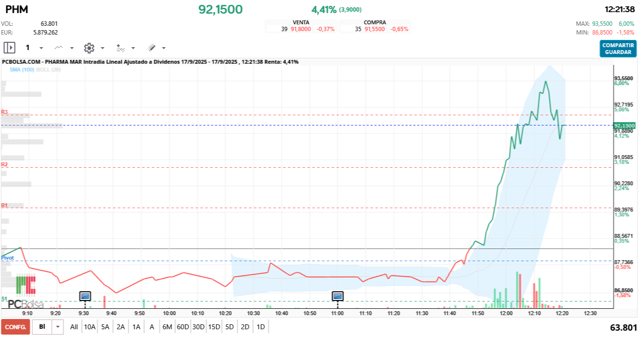
Task: Click the 12:00 time axis label
Action: coord(506,314)
